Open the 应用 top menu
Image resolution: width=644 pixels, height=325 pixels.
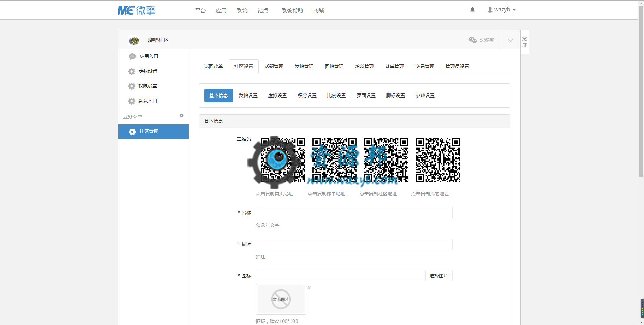tap(221, 11)
